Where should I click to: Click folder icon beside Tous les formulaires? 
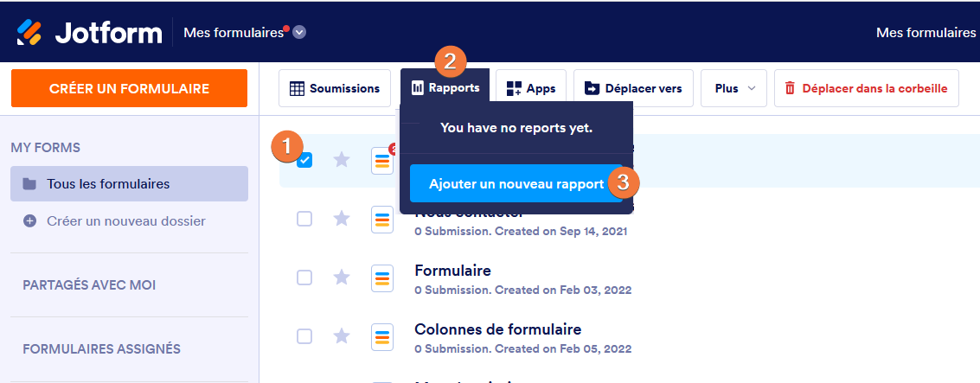coord(29,183)
